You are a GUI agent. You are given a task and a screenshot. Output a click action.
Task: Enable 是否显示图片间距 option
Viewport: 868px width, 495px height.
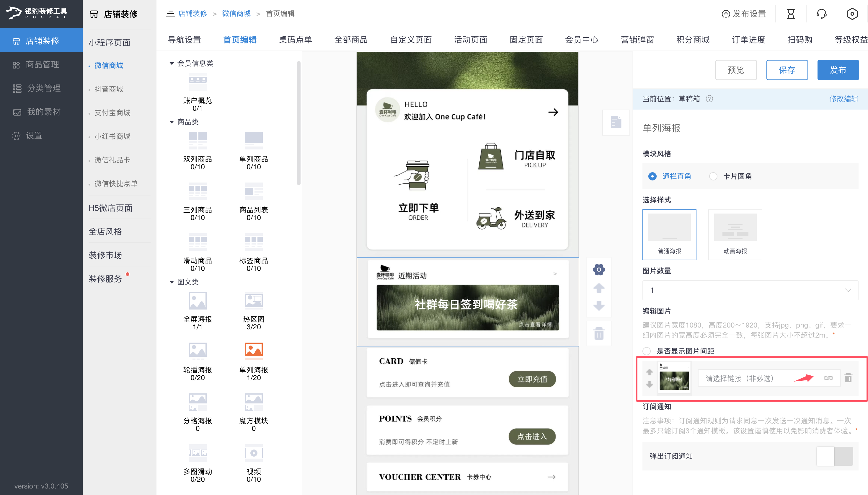click(646, 351)
